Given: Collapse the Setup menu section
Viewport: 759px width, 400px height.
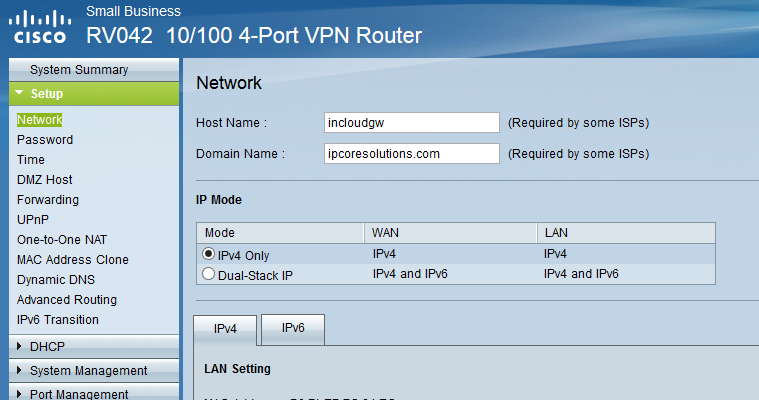Looking at the screenshot, I should (x=94, y=93).
